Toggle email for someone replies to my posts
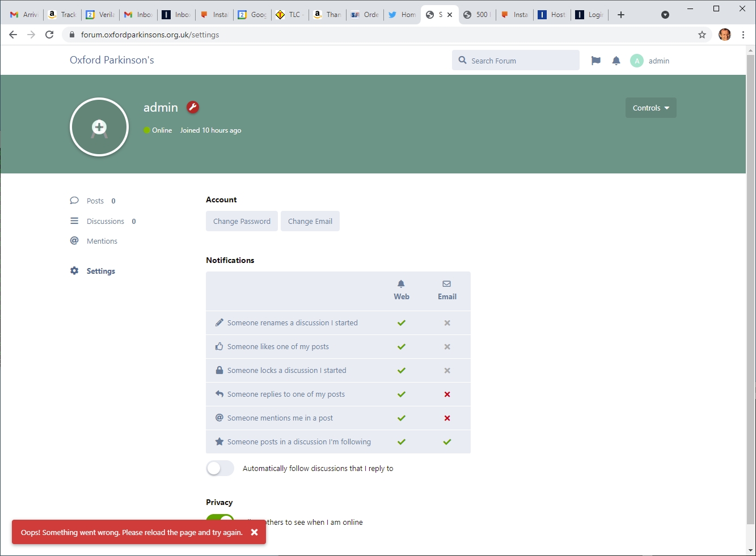The image size is (756, 556). click(447, 394)
